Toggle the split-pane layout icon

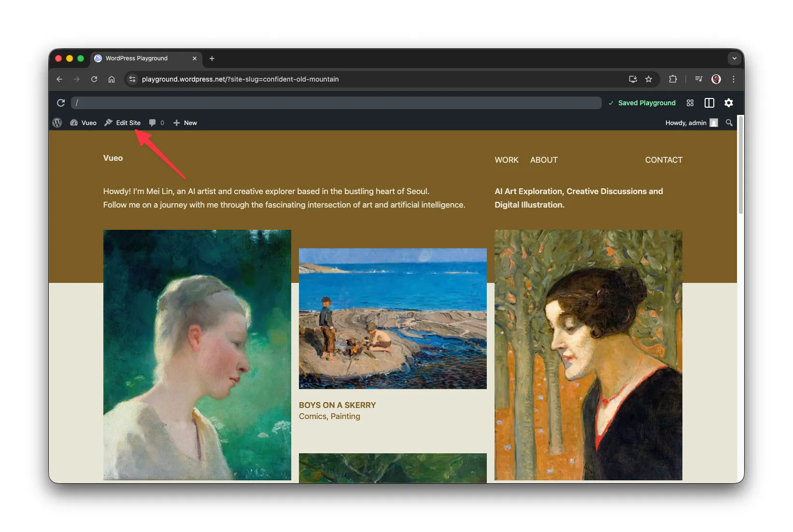click(709, 103)
